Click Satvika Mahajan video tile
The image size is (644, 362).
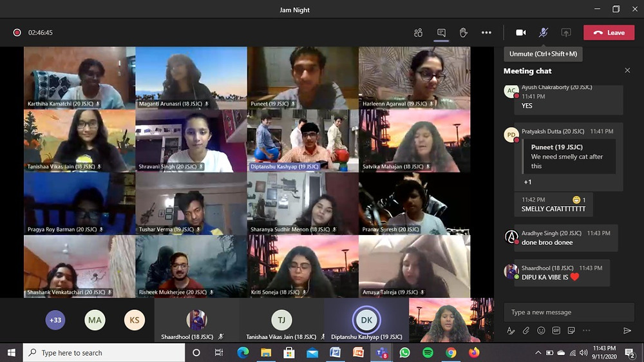(x=414, y=140)
